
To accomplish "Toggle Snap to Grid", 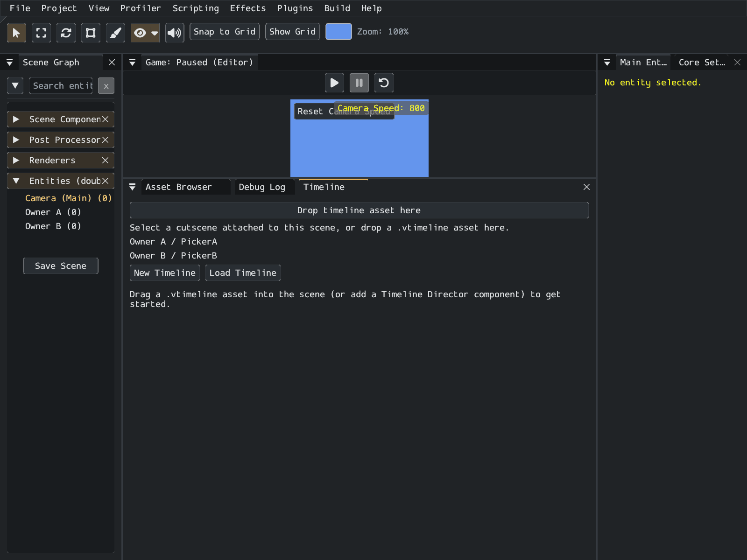I will pos(225,32).
